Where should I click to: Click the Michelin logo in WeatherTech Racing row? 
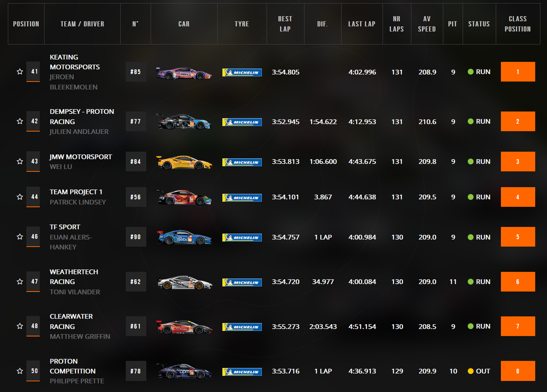(x=242, y=282)
